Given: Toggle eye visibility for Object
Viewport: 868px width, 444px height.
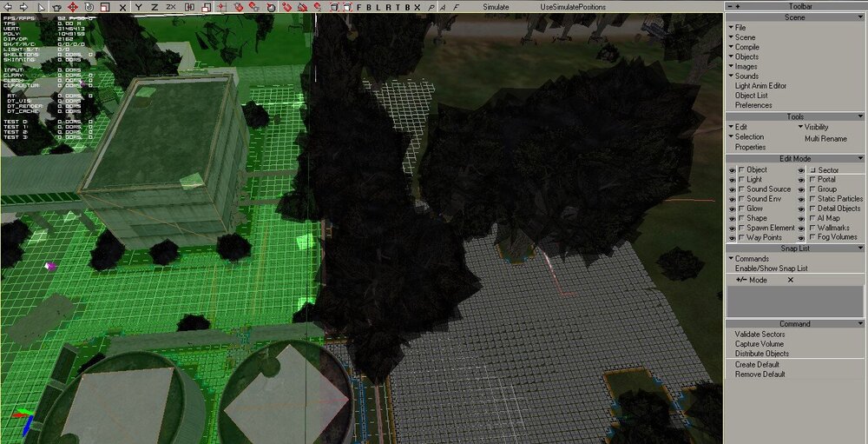Looking at the screenshot, I should click(x=733, y=169).
